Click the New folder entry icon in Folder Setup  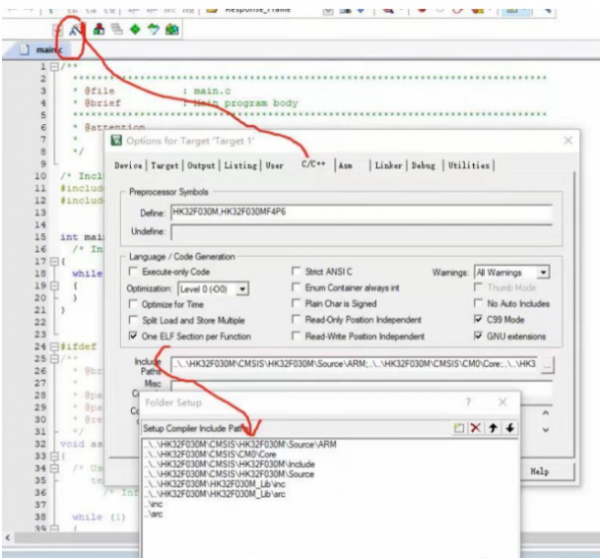click(458, 427)
